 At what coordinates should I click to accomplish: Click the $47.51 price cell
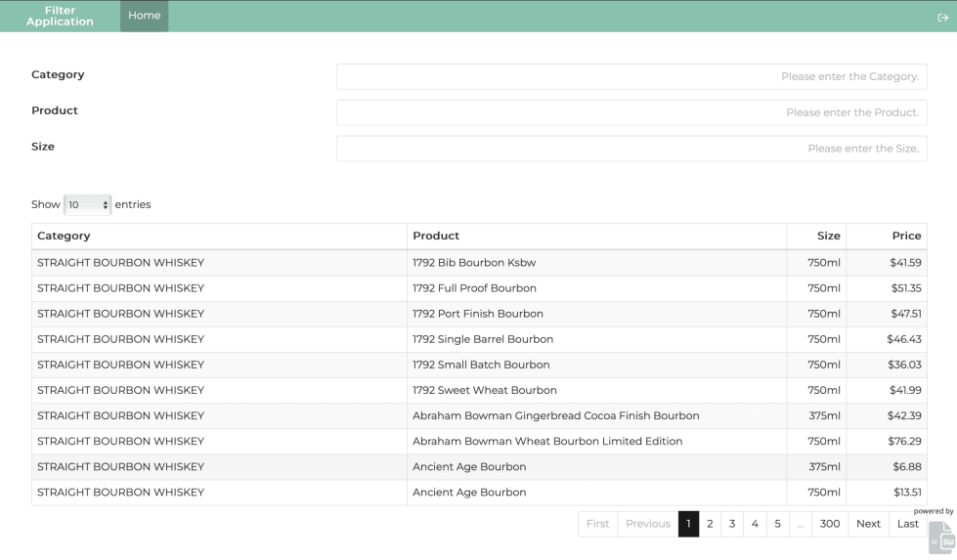887,314
